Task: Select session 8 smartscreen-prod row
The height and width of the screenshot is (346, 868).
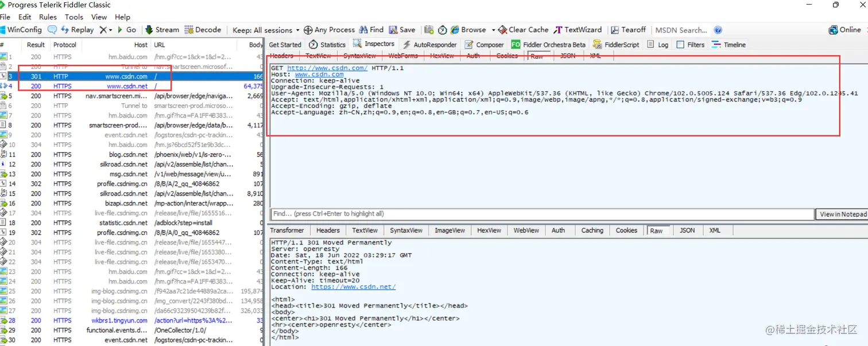Action: (x=132, y=125)
